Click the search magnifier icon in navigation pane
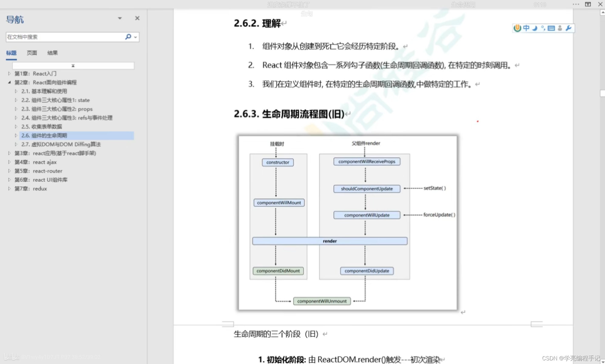Viewport: 605px width, 364px height. coord(128,37)
